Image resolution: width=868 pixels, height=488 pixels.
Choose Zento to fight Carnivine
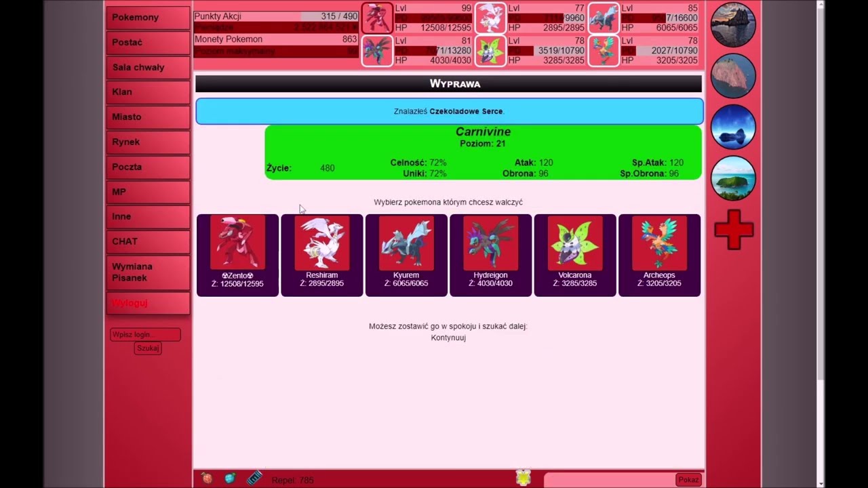coord(237,255)
